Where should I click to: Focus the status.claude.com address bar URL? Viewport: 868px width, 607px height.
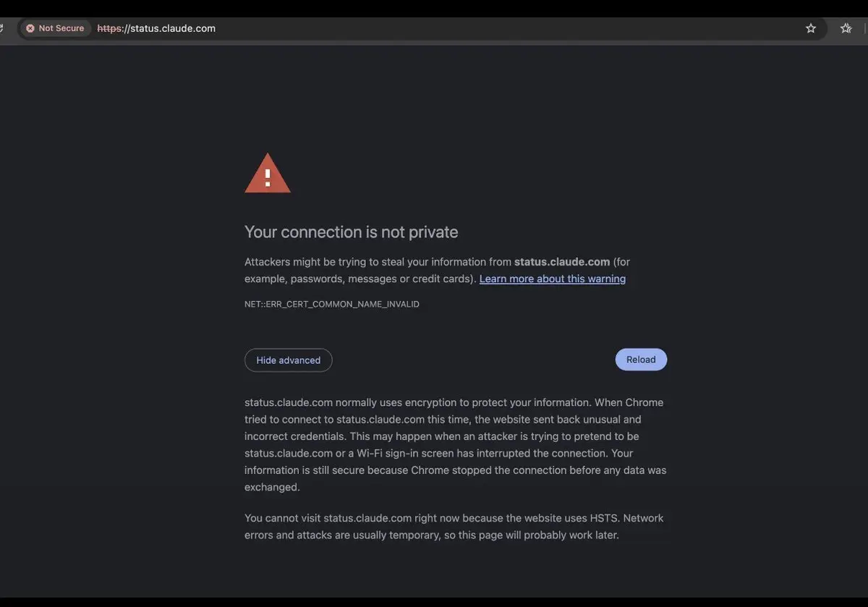tap(156, 28)
